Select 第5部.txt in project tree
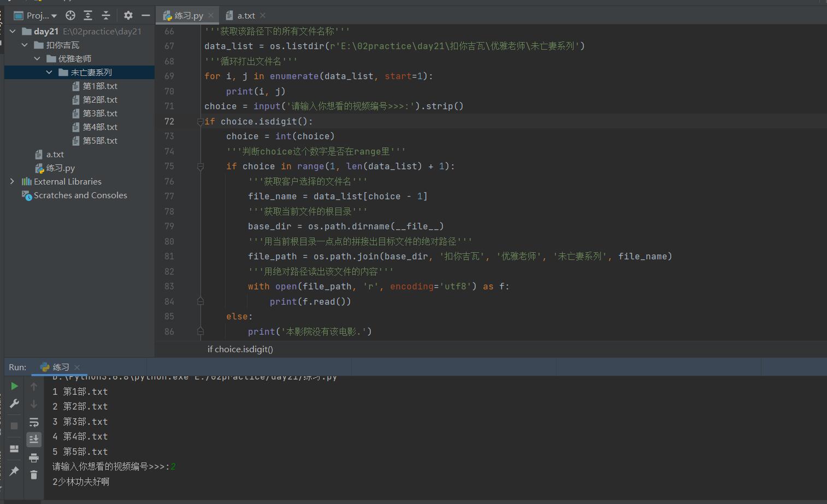The image size is (827, 504). [95, 140]
